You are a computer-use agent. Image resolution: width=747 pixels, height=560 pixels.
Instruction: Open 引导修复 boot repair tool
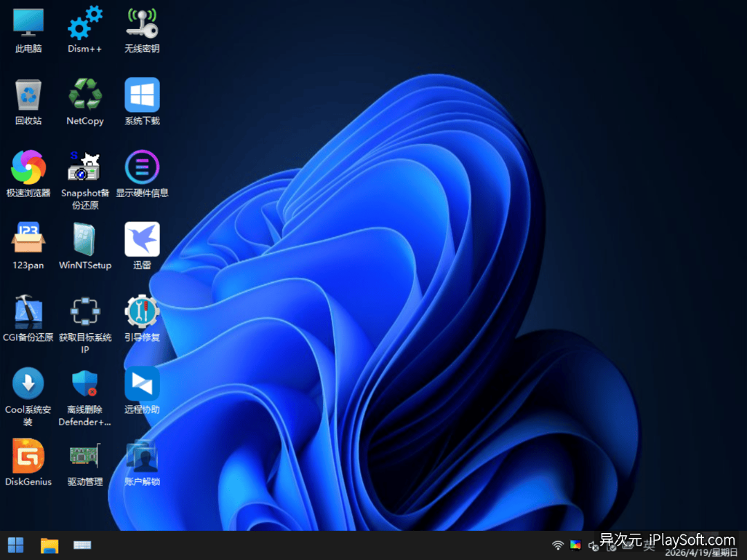click(x=142, y=318)
